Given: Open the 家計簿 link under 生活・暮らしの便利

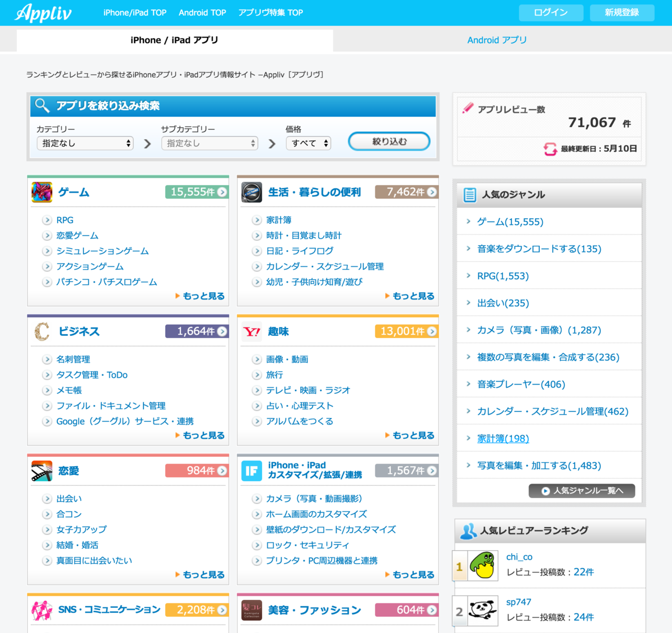Looking at the screenshot, I should pos(278,221).
